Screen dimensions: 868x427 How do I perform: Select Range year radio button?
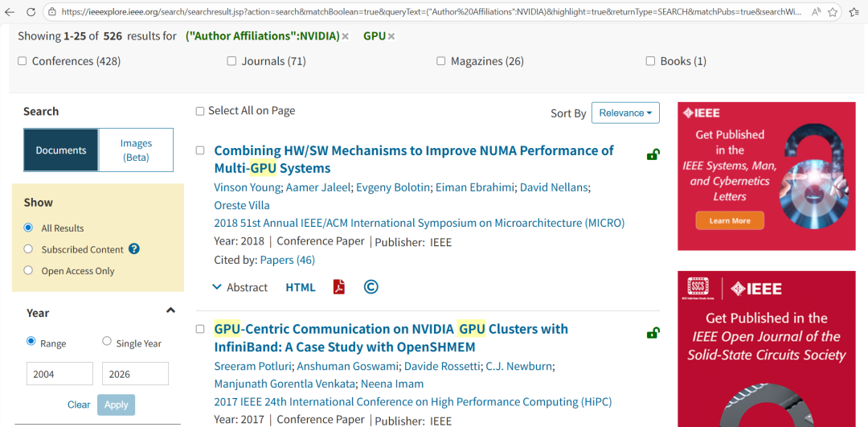(31, 341)
